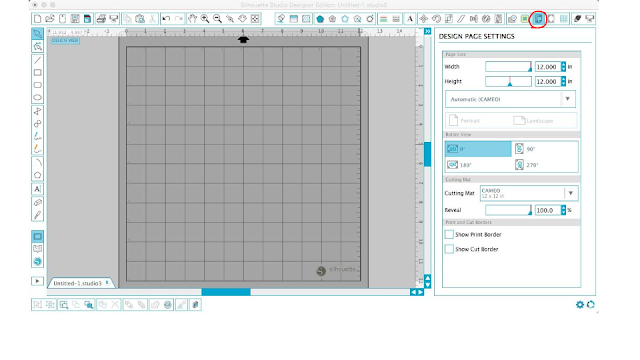640x360 pixels.
Task: Select the Eraser tool in left toolbar
Action: (37, 202)
